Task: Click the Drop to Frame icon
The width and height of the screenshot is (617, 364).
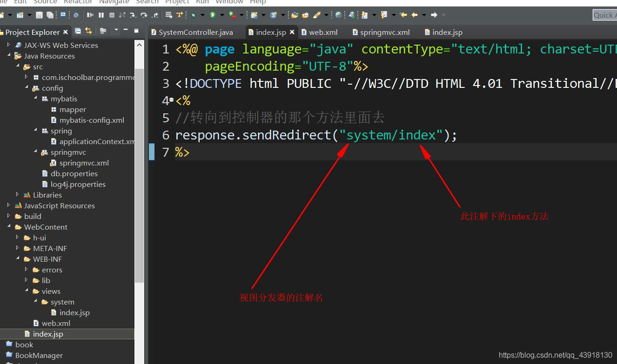Action: click(169, 15)
